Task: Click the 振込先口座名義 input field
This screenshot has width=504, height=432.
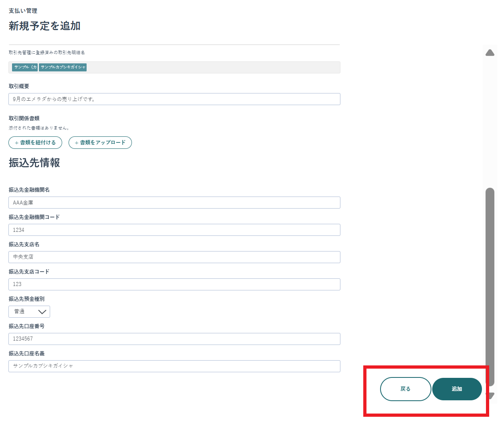Action: [174, 366]
